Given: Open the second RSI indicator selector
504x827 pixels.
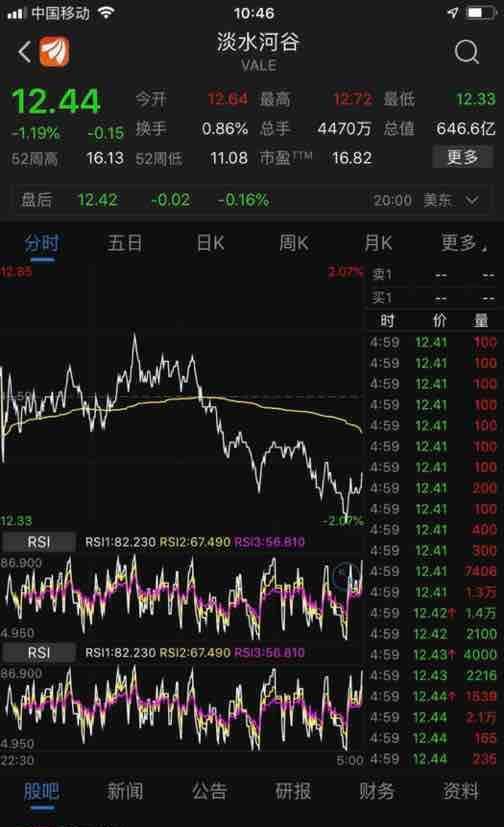Looking at the screenshot, I should pos(39,652).
